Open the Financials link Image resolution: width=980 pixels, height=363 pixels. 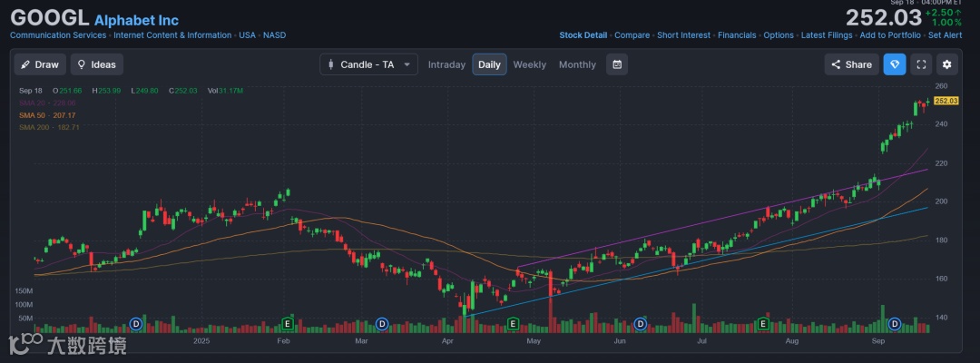pyautogui.click(x=737, y=35)
